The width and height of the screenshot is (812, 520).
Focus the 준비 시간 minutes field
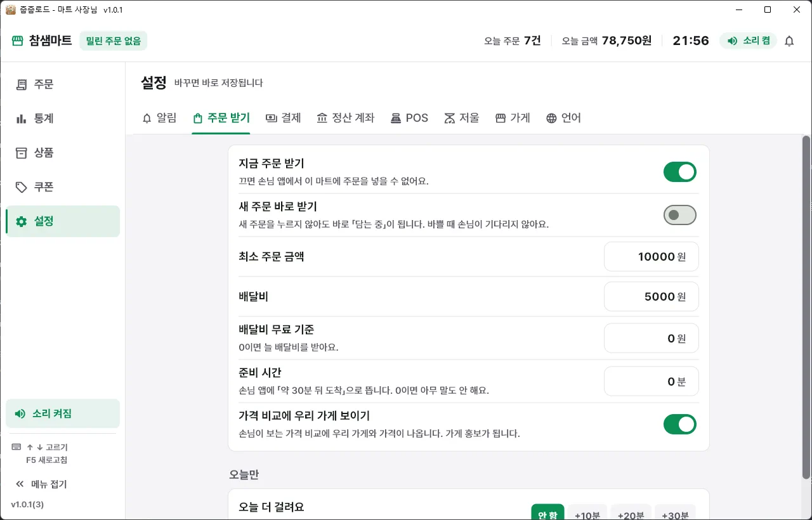click(x=652, y=382)
